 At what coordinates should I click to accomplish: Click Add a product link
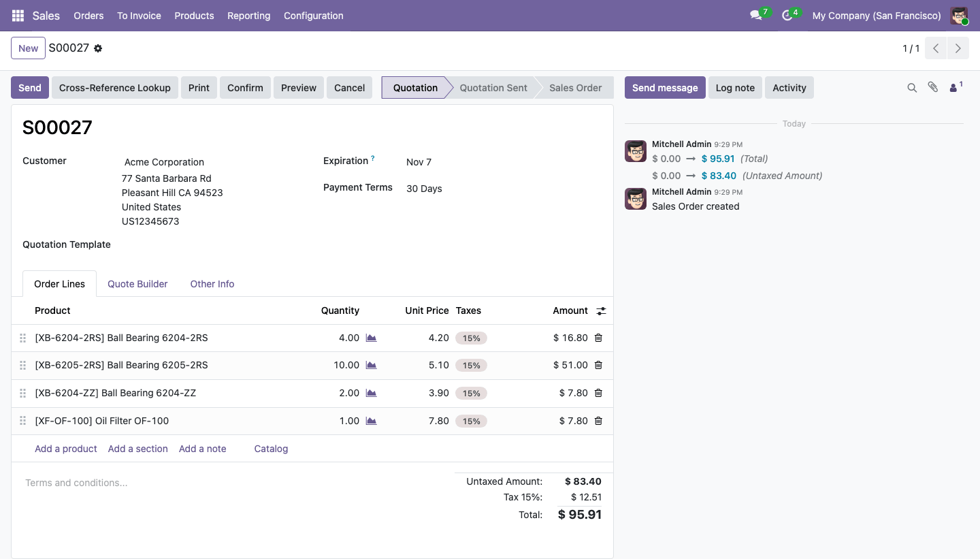[x=66, y=449]
